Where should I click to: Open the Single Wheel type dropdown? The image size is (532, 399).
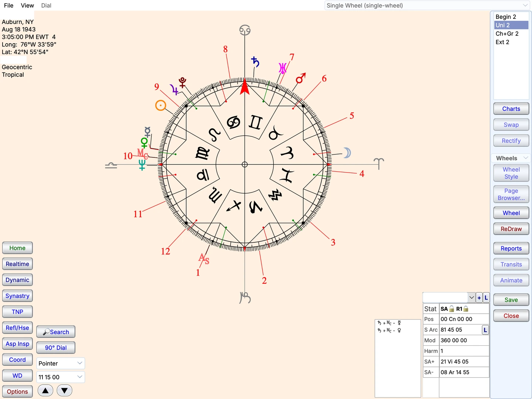pos(427,6)
